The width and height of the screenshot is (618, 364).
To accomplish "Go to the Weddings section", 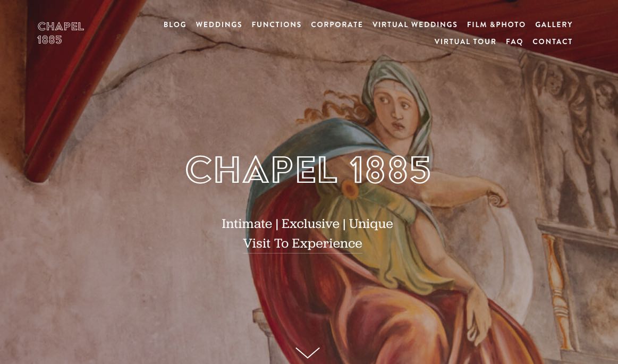I will pos(219,24).
